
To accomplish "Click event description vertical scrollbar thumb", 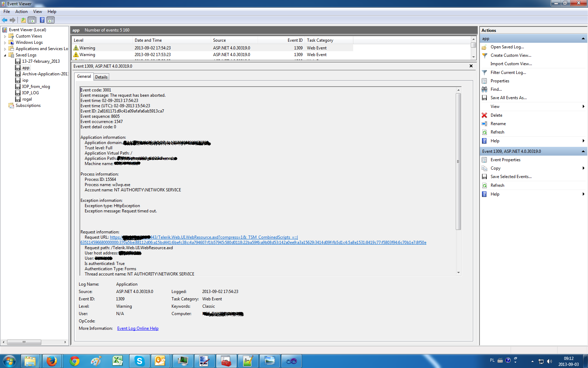I will point(458,162).
